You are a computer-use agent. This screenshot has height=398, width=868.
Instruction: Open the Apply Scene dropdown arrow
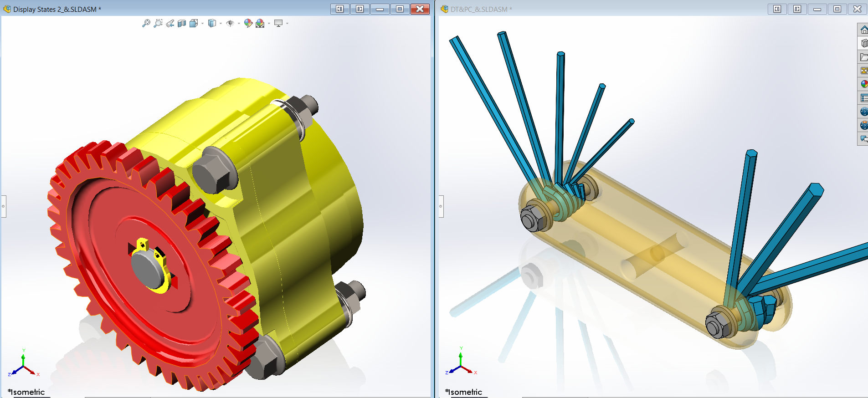(x=269, y=24)
